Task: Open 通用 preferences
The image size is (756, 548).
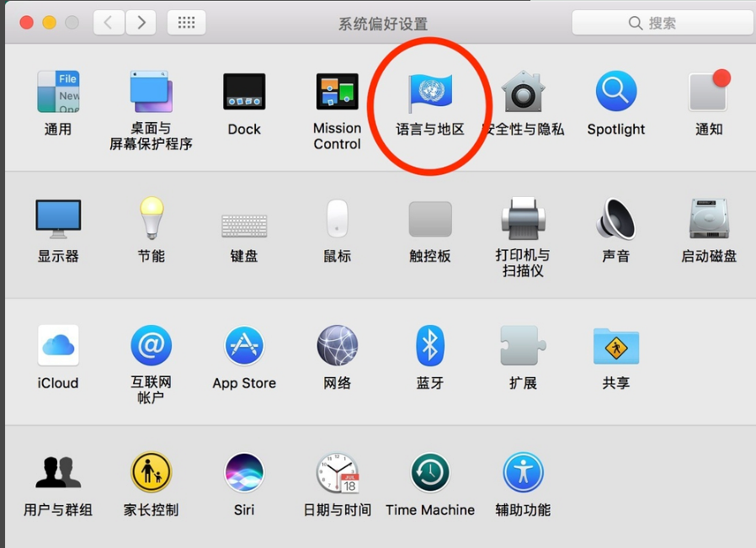Action: 57,93
